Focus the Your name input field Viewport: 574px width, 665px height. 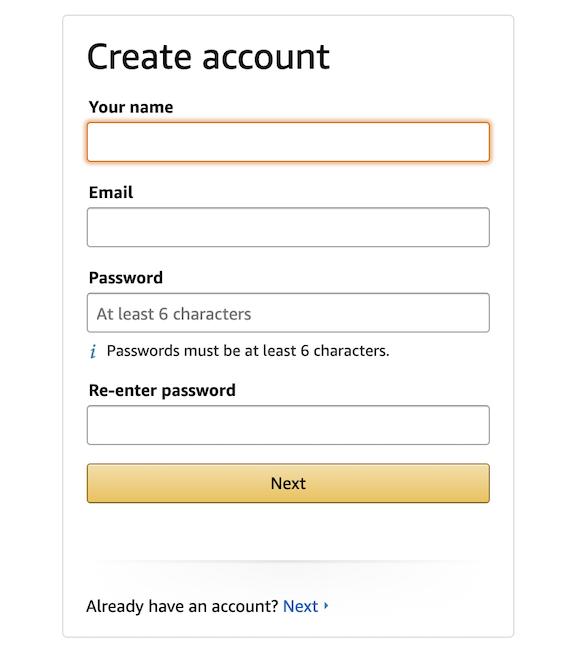tap(288, 142)
